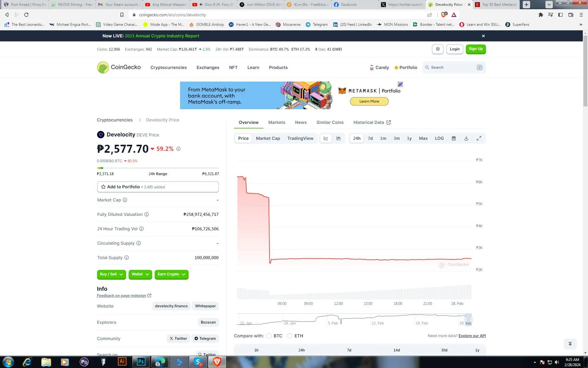The width and height of the screenshot is (588, 368).
Task: Open the Brave Wallet icon in toolbar
Action: tap(571, 15)
